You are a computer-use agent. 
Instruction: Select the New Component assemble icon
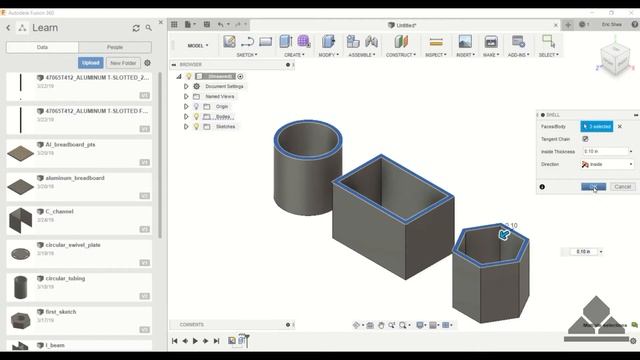point(353,42)
